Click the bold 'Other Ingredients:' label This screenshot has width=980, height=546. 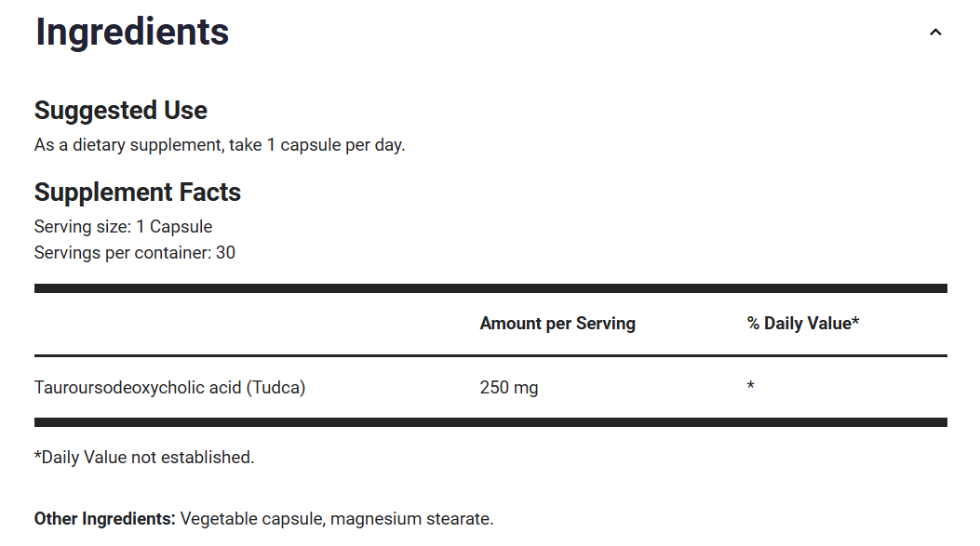104,519
